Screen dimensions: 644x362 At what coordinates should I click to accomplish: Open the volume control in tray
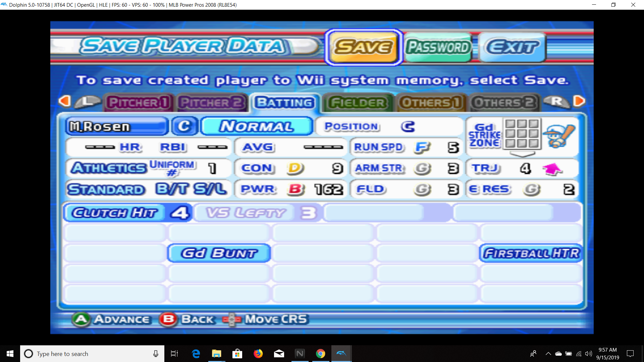click(x=589, y=354)
